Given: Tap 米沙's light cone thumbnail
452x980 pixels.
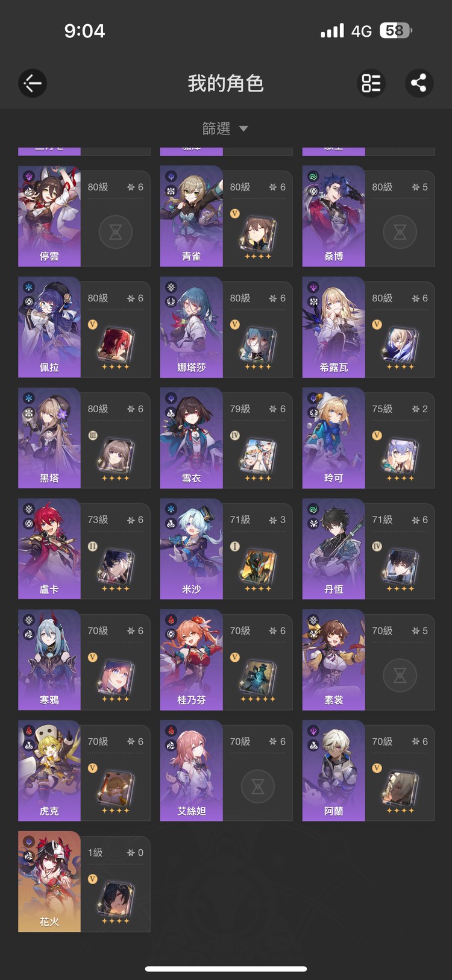Looking at the screenshot, I should point(258,568).
